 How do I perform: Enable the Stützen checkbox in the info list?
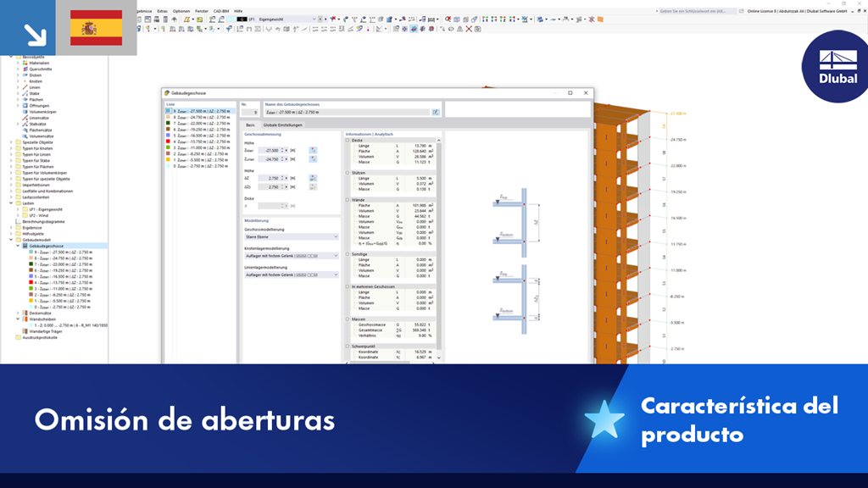point(347,171)
